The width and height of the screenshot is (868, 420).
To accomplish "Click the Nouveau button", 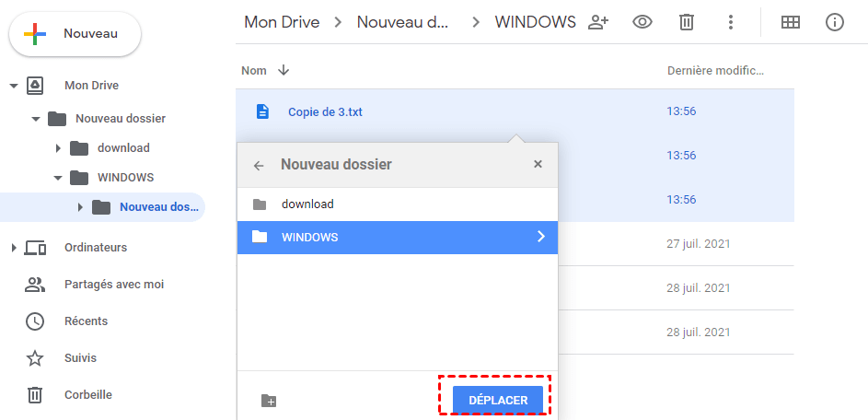I will [x=75, y=34].
